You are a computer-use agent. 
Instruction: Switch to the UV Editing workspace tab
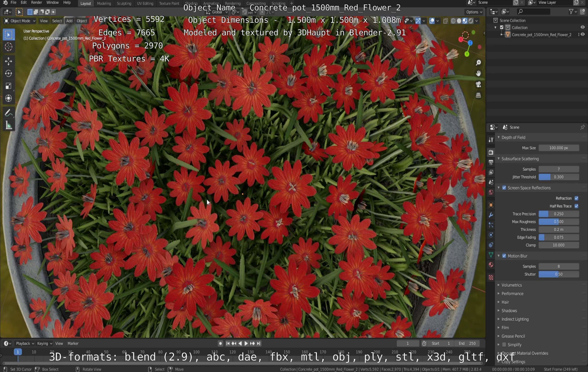(145, 3)
